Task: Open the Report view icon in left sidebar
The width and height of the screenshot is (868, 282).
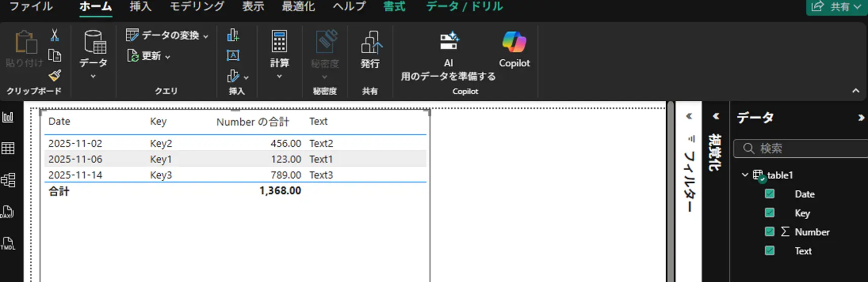Action: tap(8, 117)
